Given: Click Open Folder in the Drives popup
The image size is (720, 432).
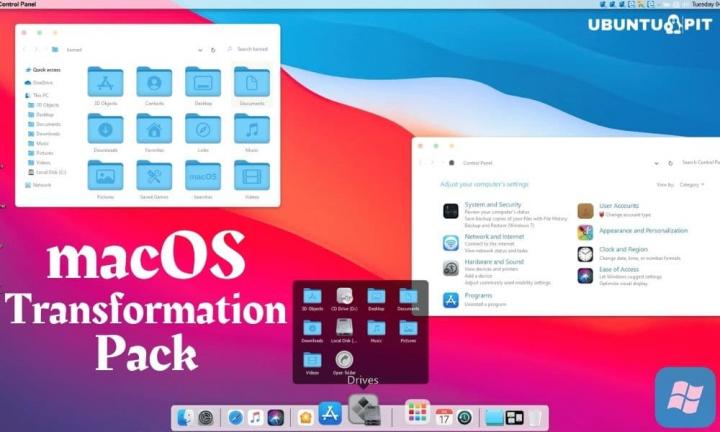Looking at the screenshot, I should 344,364.
